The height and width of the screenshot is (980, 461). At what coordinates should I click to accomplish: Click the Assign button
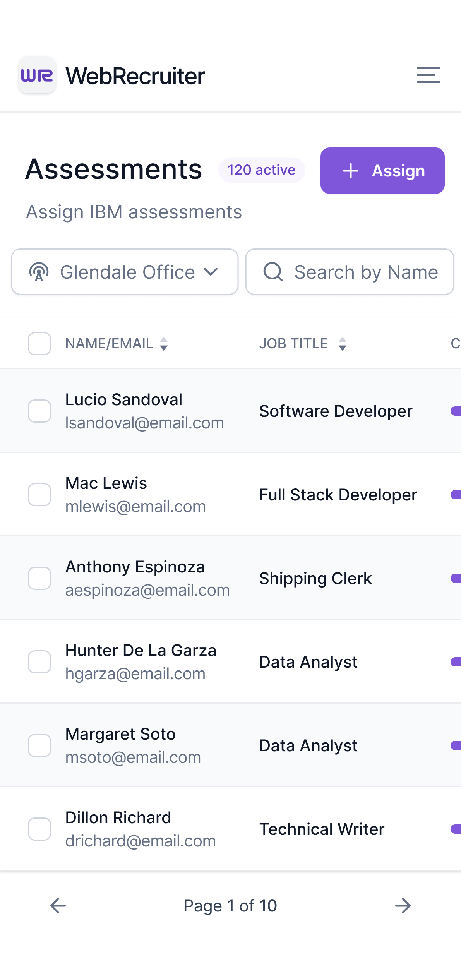coord(382,171)
